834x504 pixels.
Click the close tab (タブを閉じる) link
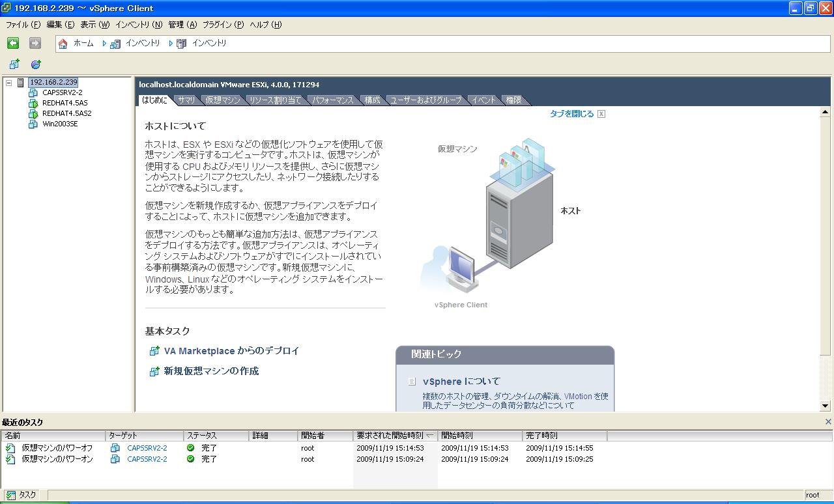pos(571,114)
